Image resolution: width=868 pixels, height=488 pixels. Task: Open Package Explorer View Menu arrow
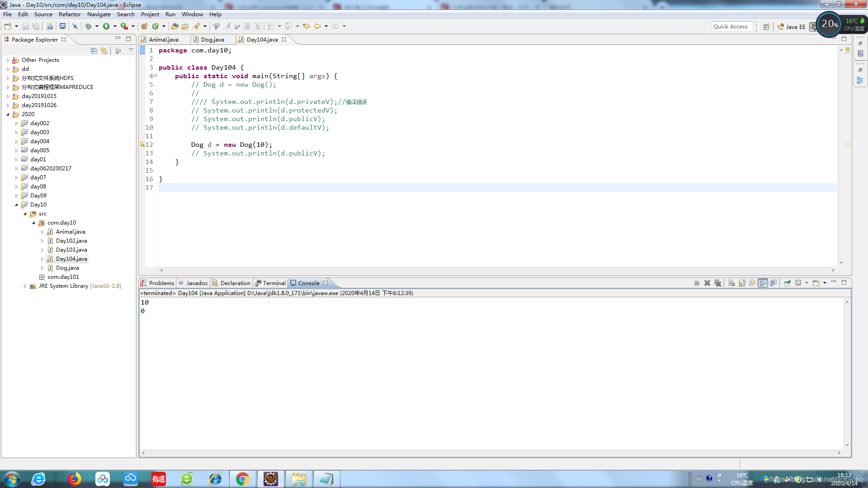(131, 50)
